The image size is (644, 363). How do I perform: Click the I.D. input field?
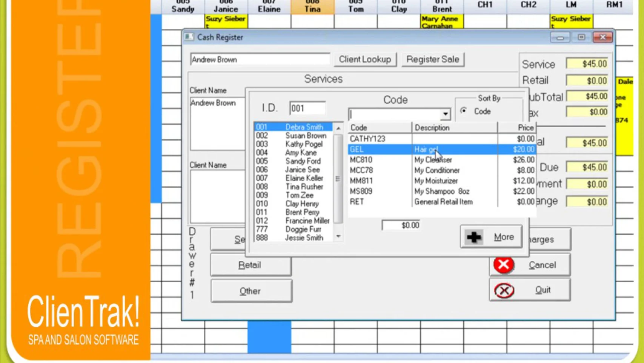[x=307, y=108]
